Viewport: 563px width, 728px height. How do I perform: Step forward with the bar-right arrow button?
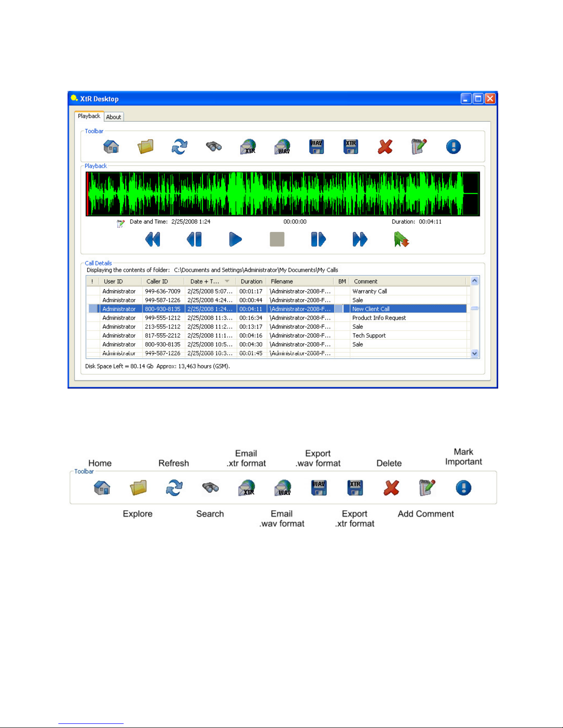[x=318, y=239]
